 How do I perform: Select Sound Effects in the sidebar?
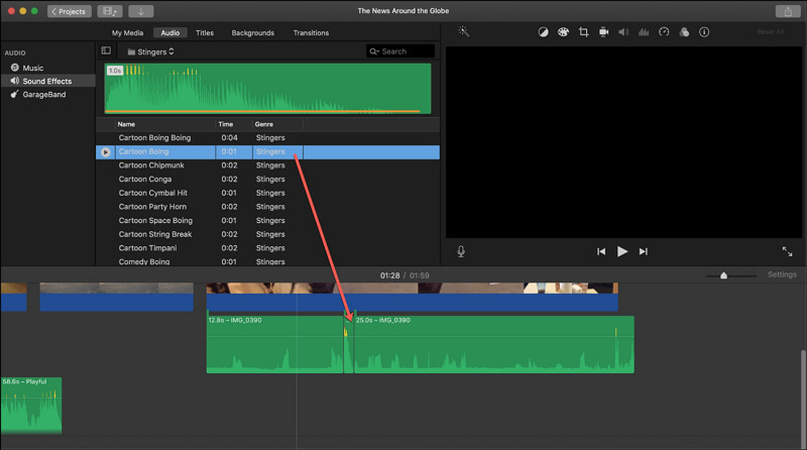(x=48, y=81)
